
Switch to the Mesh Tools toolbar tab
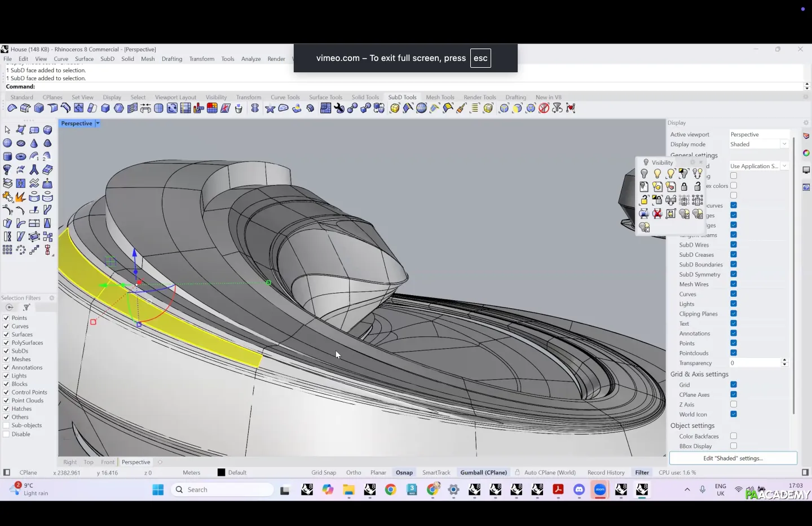click(440, 97)
